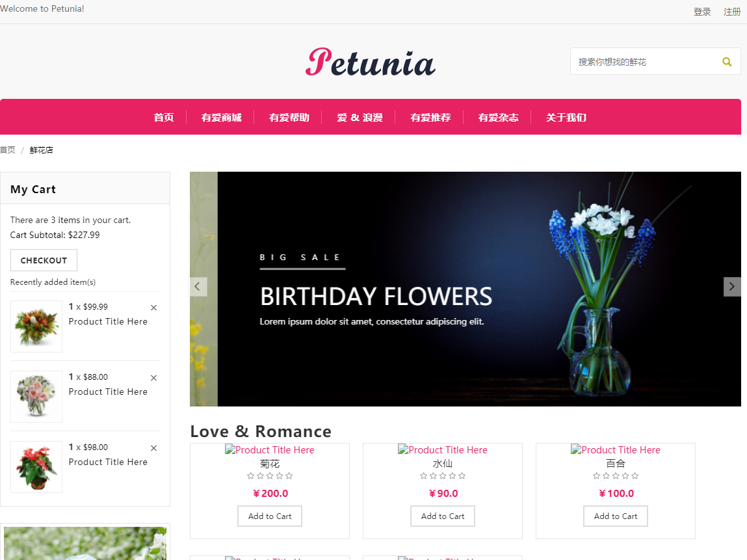Click the 菊花 product image link
The height and width of the screenshot is (560, 747).
[270, 450]
